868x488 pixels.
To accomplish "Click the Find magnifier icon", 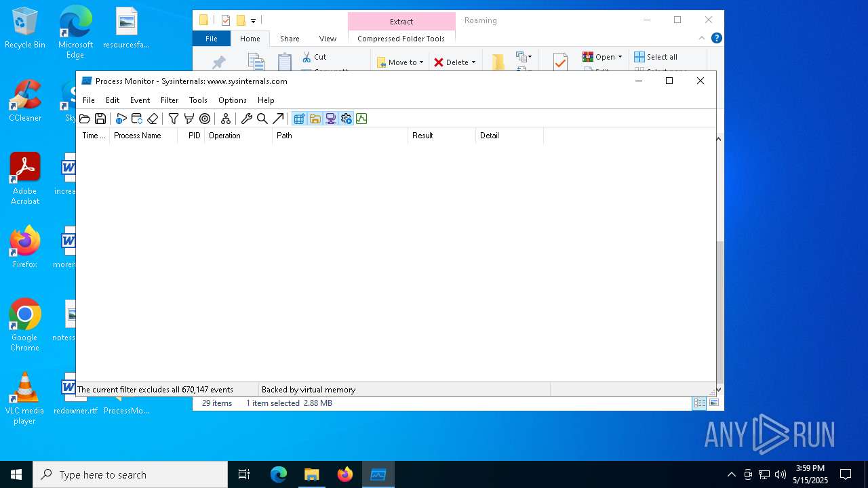I will [262, 119].
